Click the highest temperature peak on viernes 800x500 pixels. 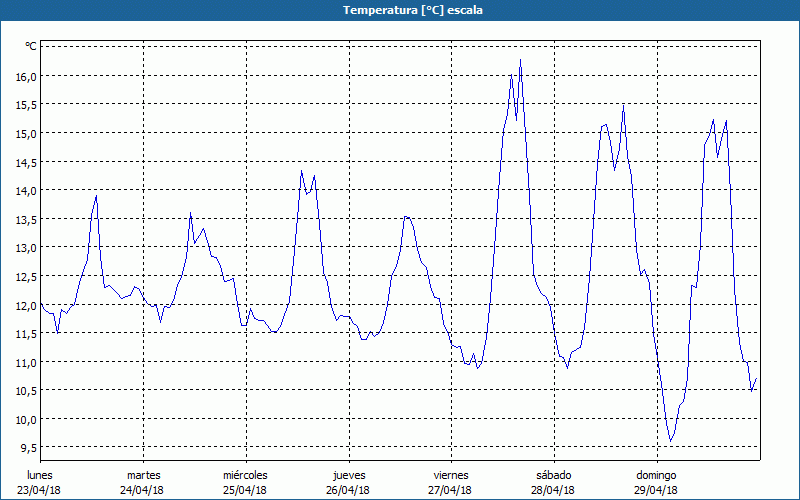coord(520,60)
